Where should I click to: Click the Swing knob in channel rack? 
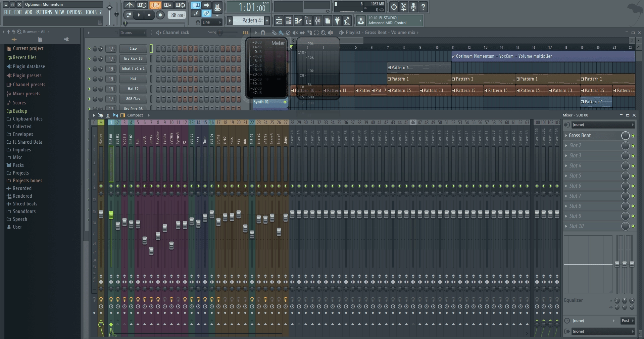(220, 33)
